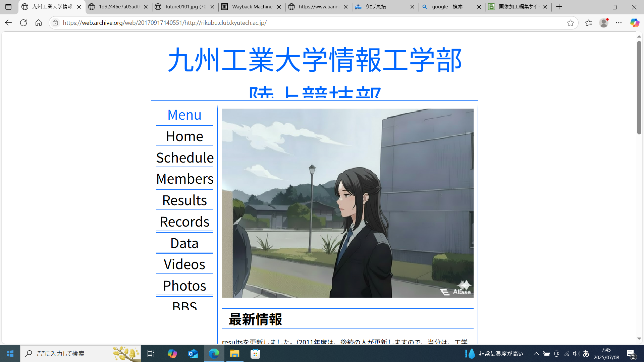Switch to the Wayback Machine tab
Viewport: 644px width, 362px height.
tap(252, 7)
